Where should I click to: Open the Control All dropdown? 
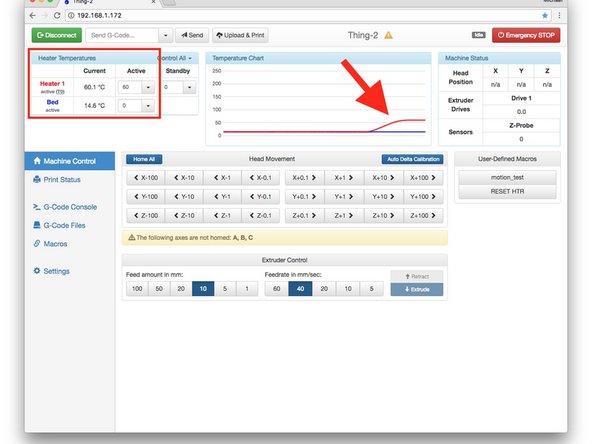(x=175, y=58)
